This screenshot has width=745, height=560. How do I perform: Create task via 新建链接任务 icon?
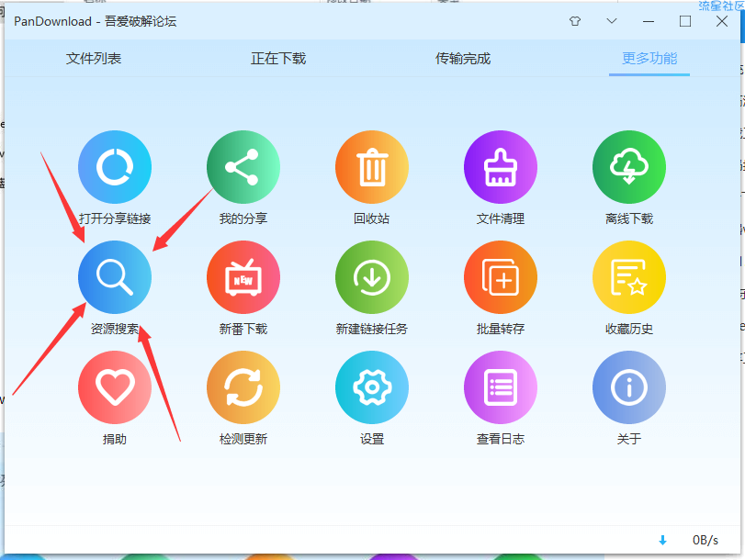point(372,277)
